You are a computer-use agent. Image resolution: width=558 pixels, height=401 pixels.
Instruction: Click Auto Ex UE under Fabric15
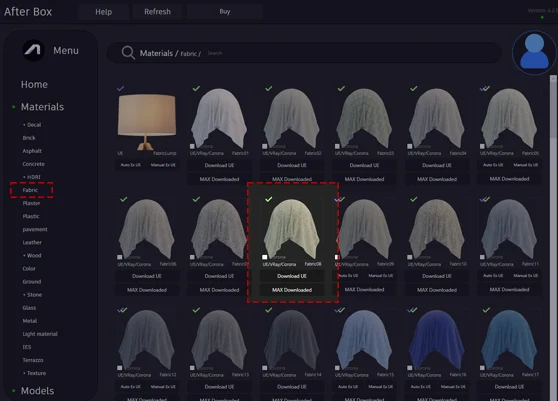click(x=348, y=386)
